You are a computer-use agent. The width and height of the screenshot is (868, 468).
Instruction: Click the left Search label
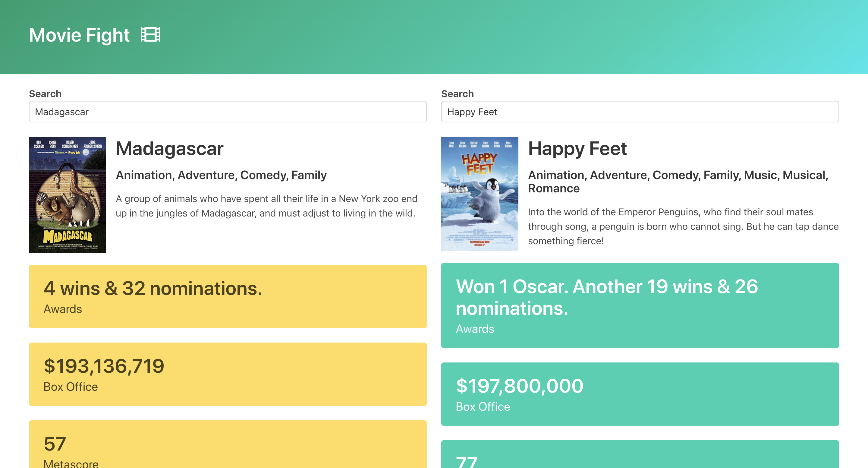pos(45,93)
